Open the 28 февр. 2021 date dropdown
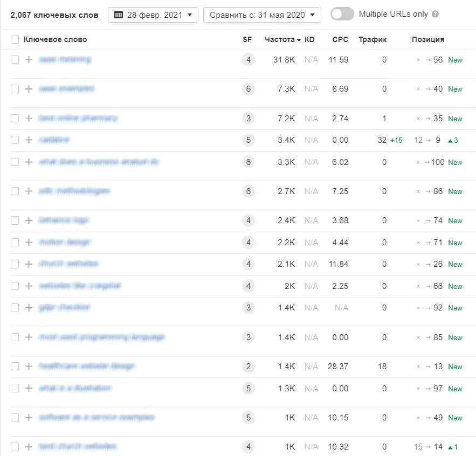The height and width of the screenshot is (456, 476). 153,15
